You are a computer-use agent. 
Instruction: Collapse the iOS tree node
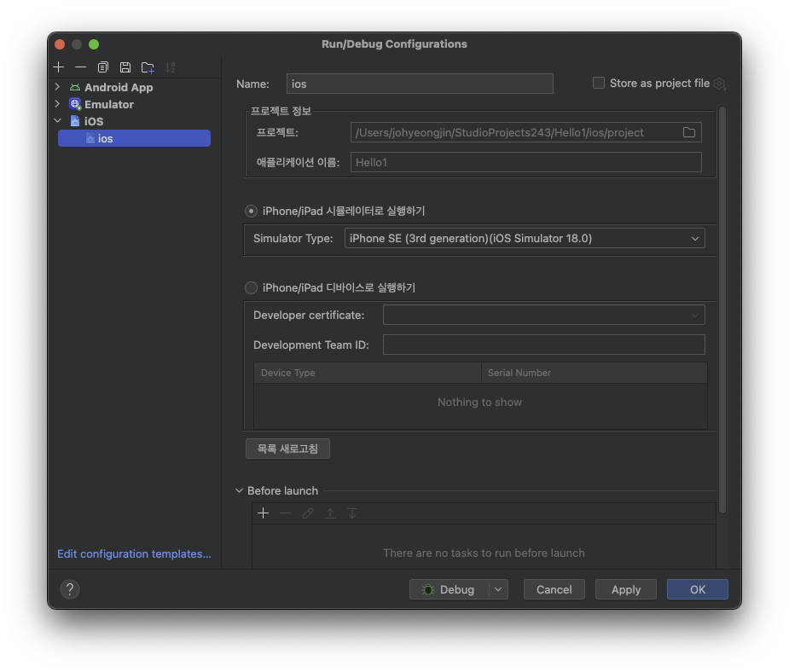[57, 121]
